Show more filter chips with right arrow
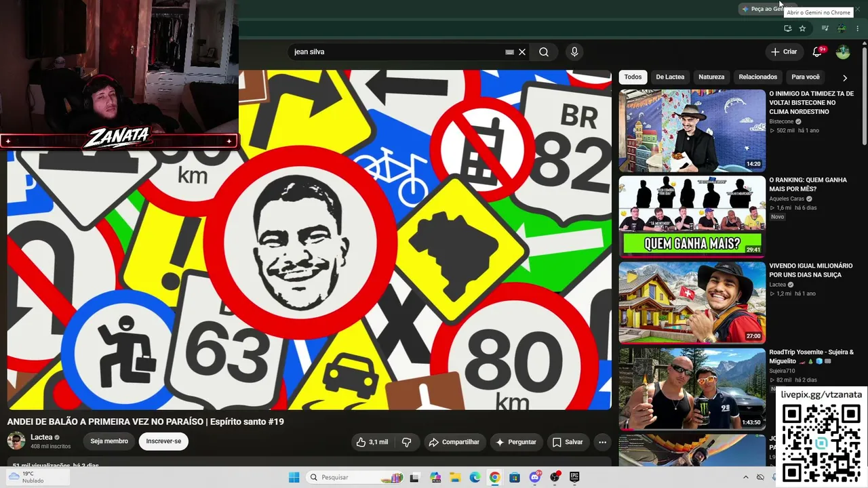 click(845, 78)
